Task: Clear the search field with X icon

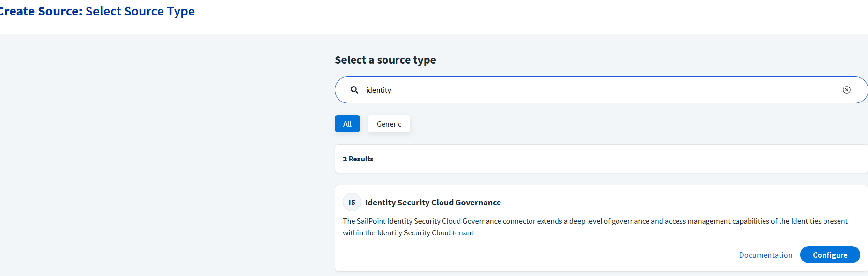Action: point(847,90)
